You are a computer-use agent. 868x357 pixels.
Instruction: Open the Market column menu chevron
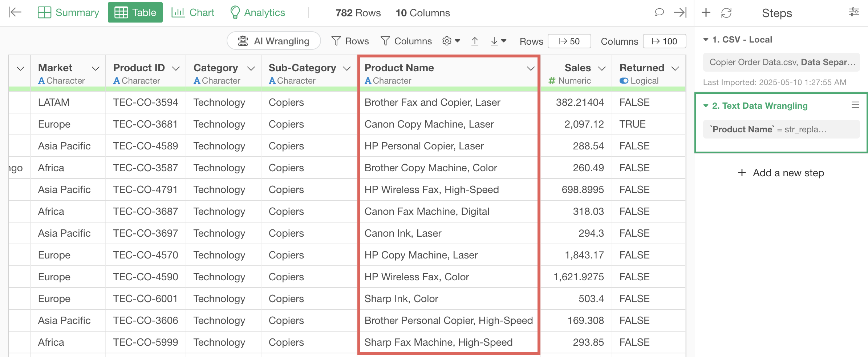96,68
